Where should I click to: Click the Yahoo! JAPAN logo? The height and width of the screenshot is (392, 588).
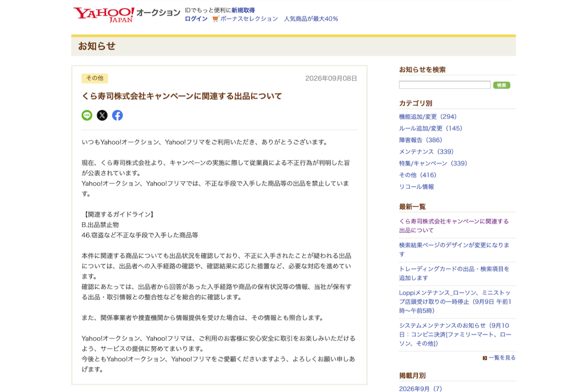tap(104, 14)
